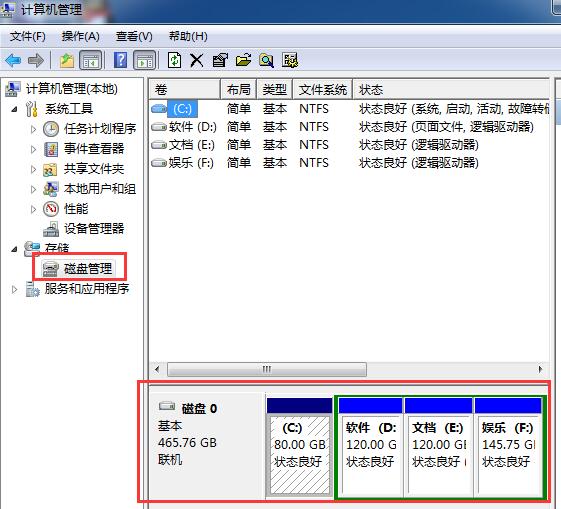Open the 操作(A) menu

tap(81, 36)
